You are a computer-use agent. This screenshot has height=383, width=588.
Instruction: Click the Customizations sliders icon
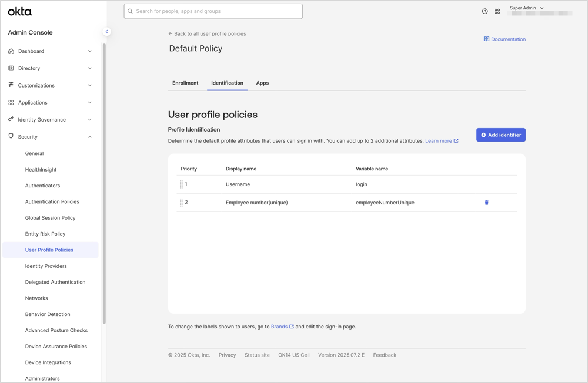[x=11, y=85]
